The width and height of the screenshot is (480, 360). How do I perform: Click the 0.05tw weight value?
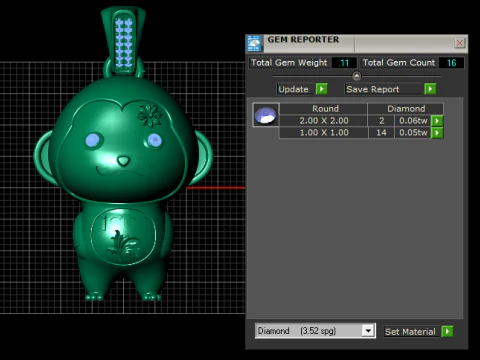click(413, 133)
